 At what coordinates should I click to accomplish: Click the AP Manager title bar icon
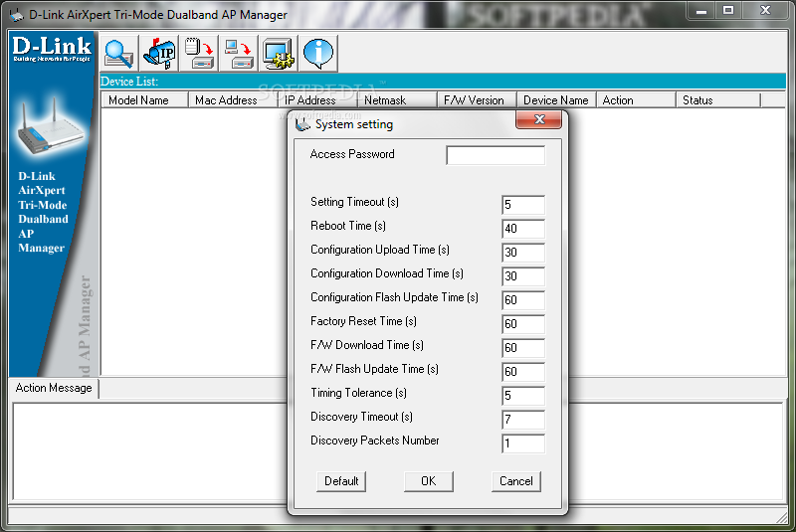[16, 15]
